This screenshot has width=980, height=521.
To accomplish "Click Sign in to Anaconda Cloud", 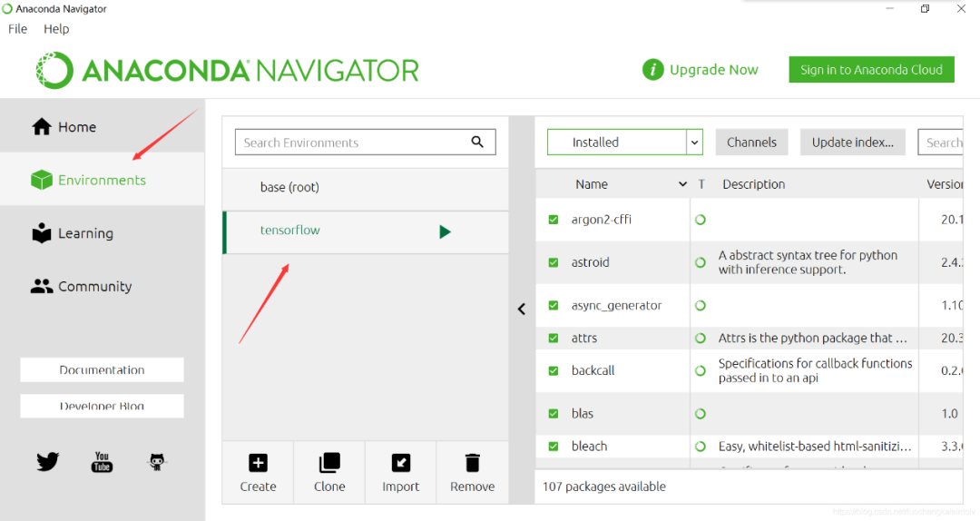I will coord(871,69).
